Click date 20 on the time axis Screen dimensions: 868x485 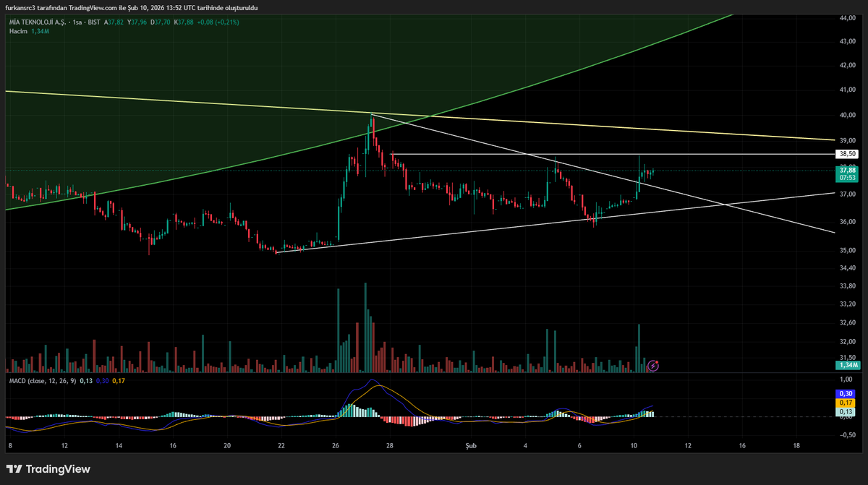click(227, 446)
